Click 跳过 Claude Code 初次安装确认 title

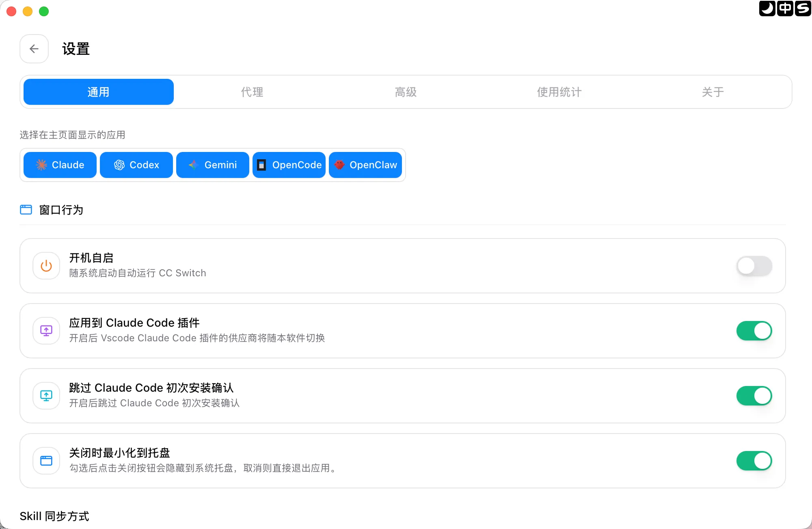151,388
